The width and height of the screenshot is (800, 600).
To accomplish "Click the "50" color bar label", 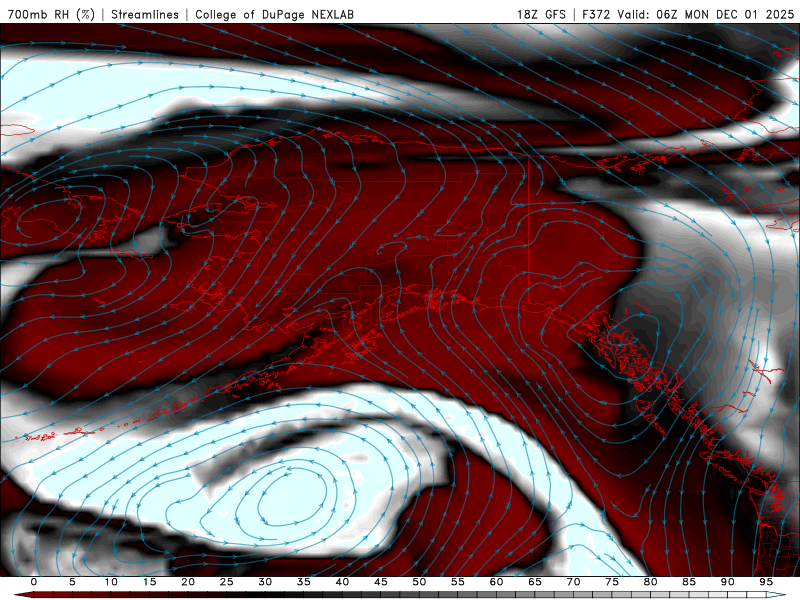I will coord(419,582).
